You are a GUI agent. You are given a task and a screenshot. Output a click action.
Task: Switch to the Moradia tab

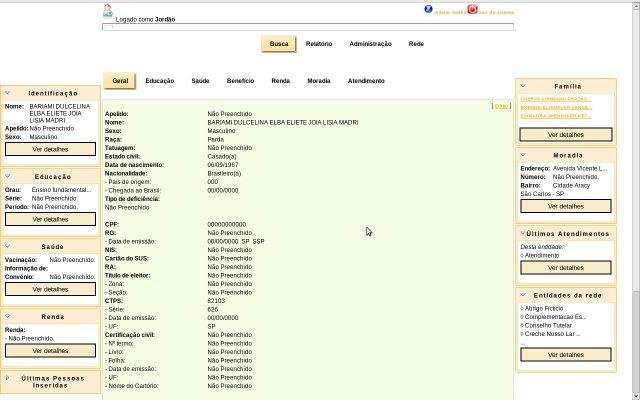click(318, 81)
